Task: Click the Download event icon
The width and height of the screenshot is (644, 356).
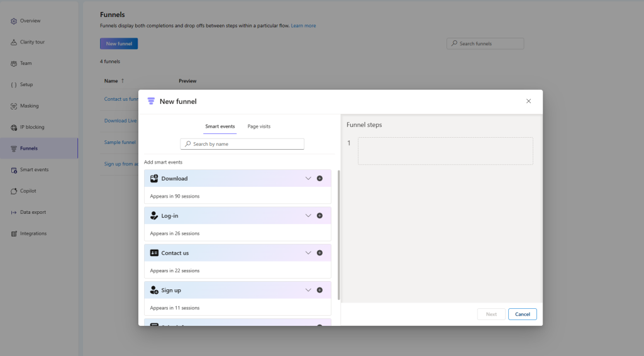Action: pyautogui.click(x=154, y=178)
